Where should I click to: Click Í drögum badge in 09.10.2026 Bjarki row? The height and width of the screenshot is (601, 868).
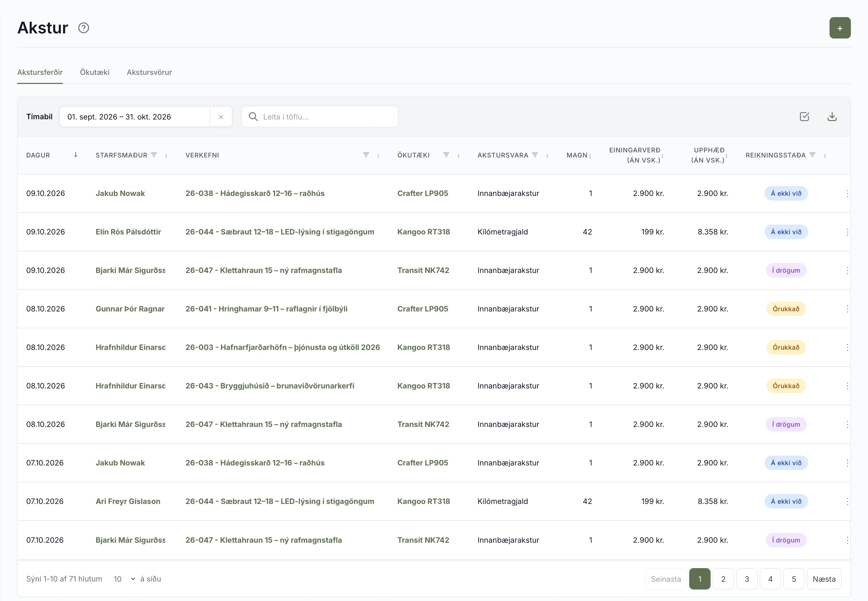(x=786, y=270)
